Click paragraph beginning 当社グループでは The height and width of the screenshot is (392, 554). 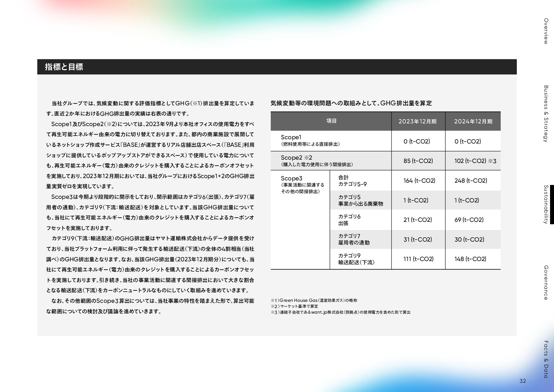[150, 109]
